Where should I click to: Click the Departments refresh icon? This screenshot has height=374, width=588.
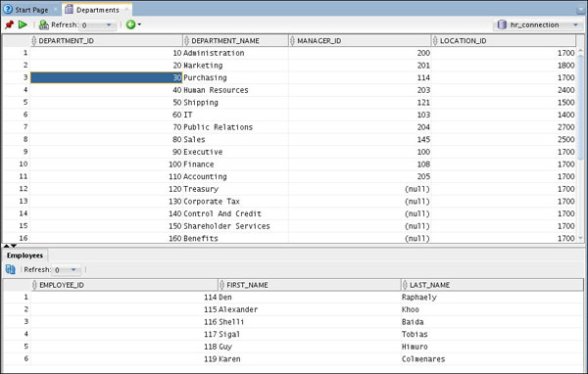click(x=44, y=24)
